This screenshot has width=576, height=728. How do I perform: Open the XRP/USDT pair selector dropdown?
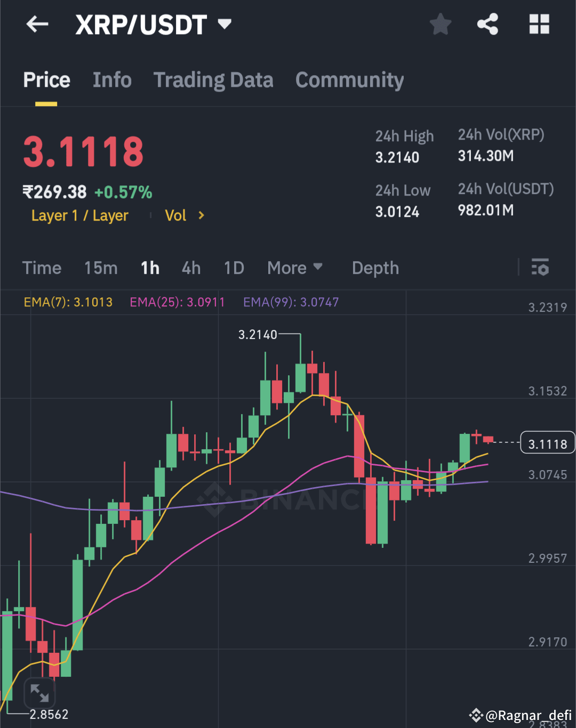(224, 24)
